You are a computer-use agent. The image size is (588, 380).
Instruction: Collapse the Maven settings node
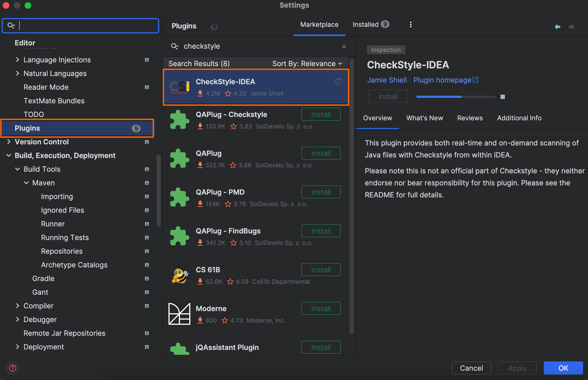[x=26, y=183]
